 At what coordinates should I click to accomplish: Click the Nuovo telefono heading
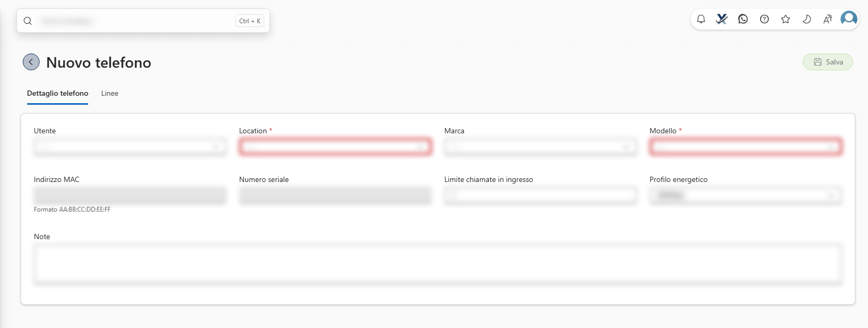[99, 62]
